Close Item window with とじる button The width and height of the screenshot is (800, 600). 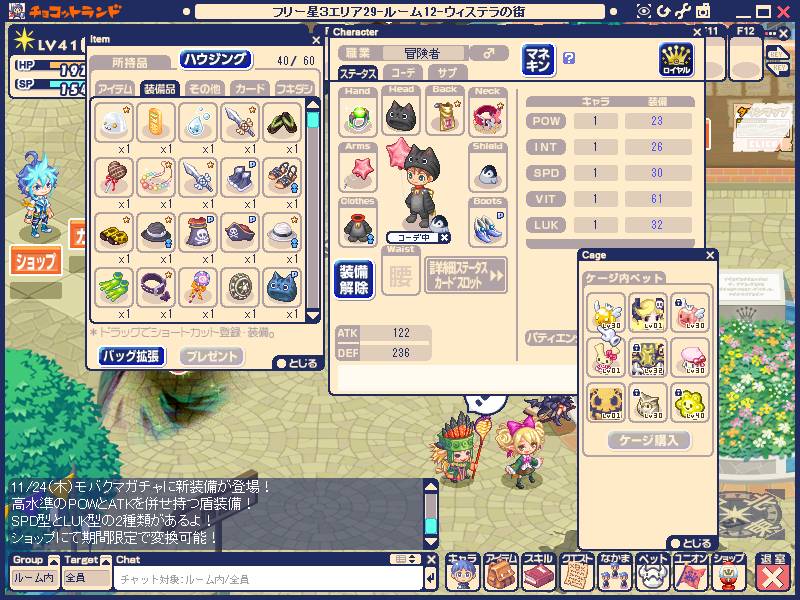297,363
